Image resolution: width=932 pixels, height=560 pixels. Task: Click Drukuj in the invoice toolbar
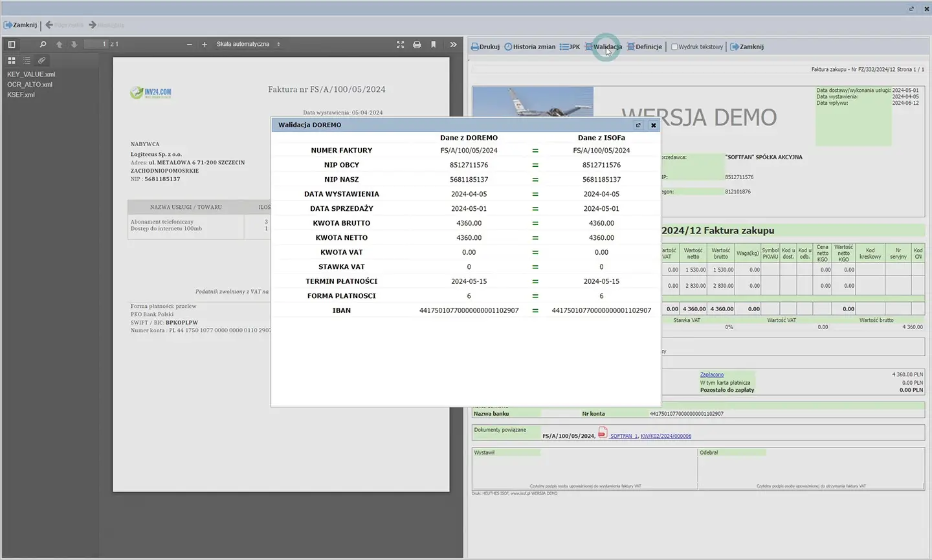point(485,47)
